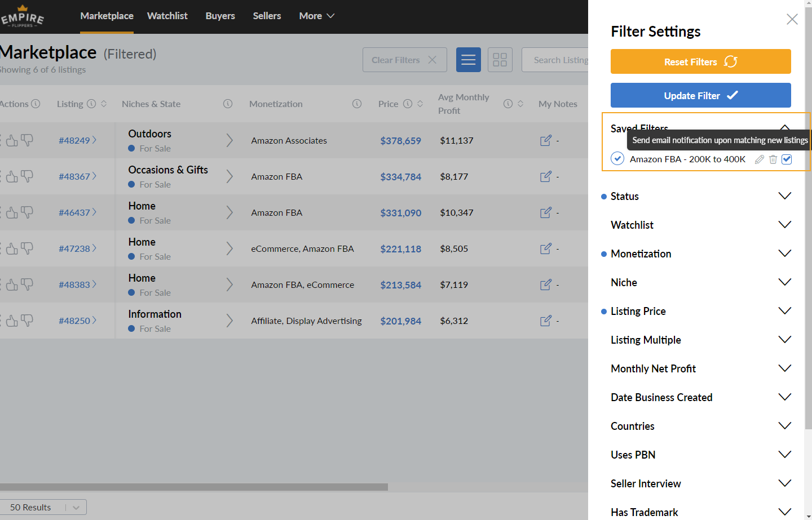Expand the Listing Price filter
Viewport: 812px width, 520px height.
click(785, 311)
